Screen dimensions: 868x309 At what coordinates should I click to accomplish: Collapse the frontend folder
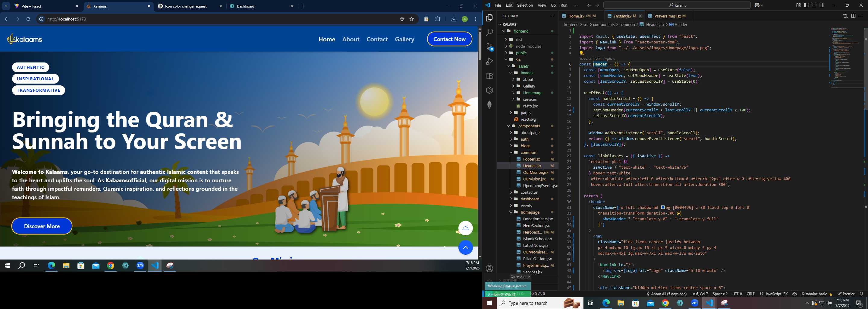(528, 31)
